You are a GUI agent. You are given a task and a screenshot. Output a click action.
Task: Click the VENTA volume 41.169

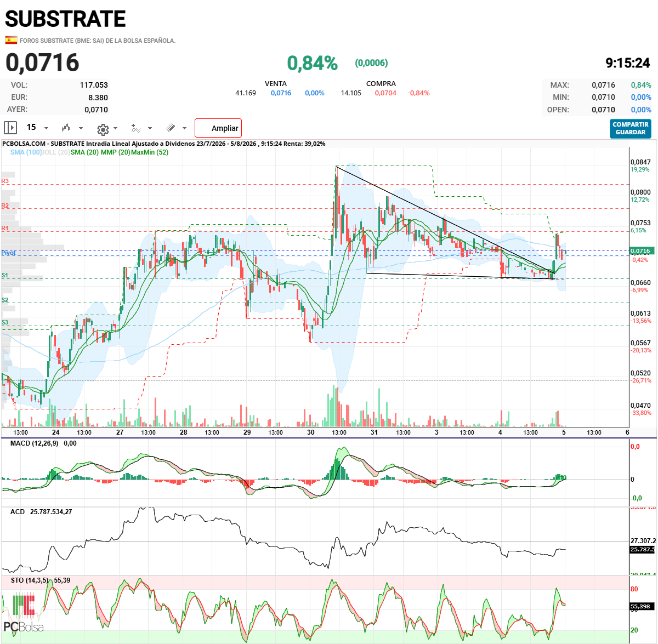(246, 93)
